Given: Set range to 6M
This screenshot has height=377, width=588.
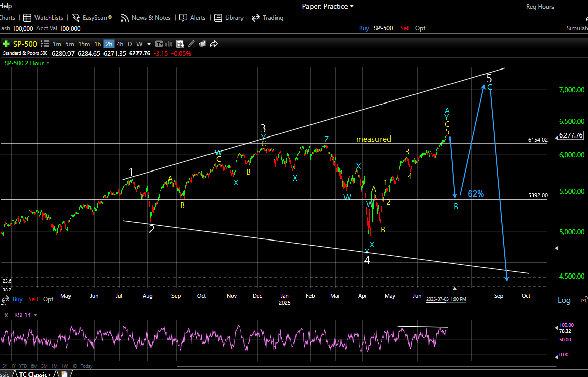Looking at the screenshot, I should coord(34,366).
